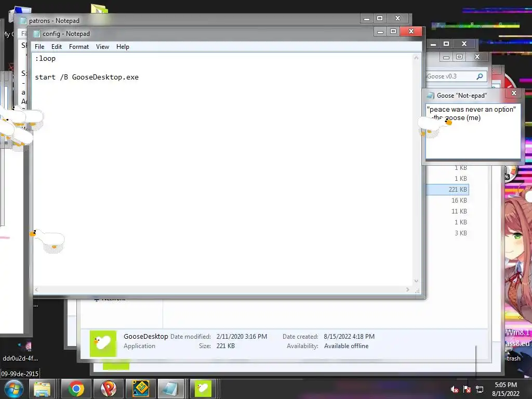Viewport: 532px width, 399px height.
Task: Click the text area of Goose Not-epad
Action: point(473,131)
